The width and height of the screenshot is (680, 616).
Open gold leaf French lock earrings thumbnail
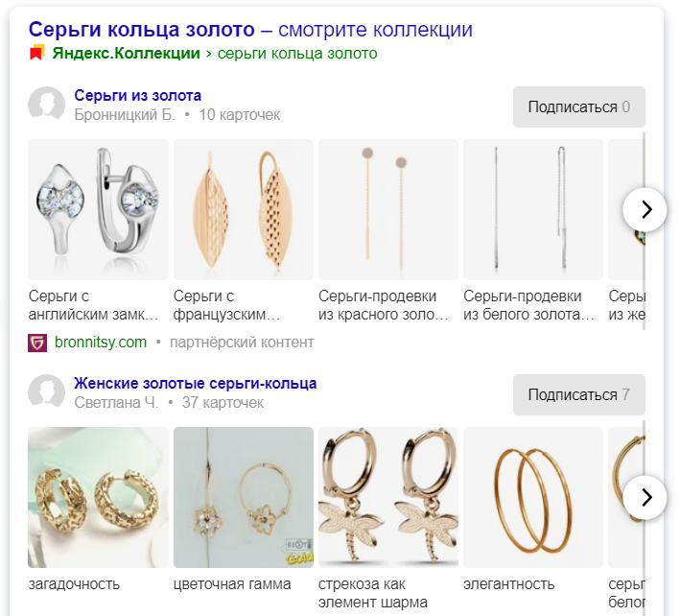coord(244,209)
